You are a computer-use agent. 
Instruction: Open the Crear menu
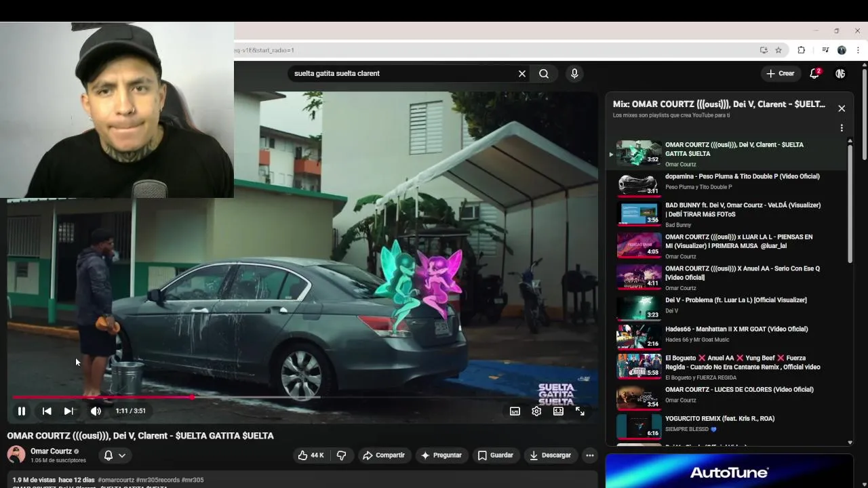pyautogui.click(x=780, y=73)
